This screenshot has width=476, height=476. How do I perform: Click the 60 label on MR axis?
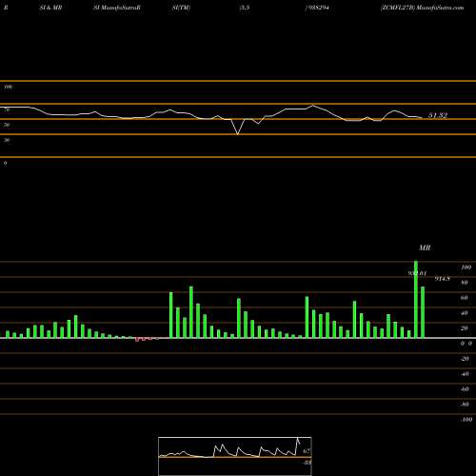click(465, 298)
